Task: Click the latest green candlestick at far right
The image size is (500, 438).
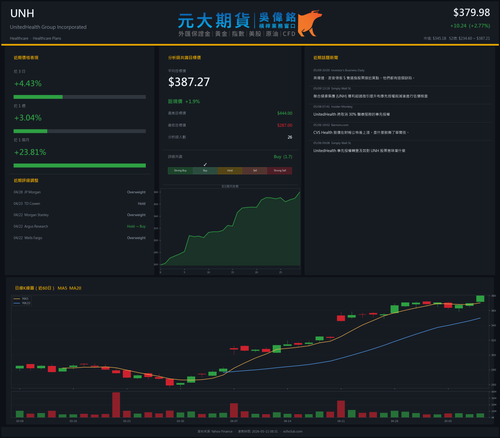Action: tap(480, 299)
